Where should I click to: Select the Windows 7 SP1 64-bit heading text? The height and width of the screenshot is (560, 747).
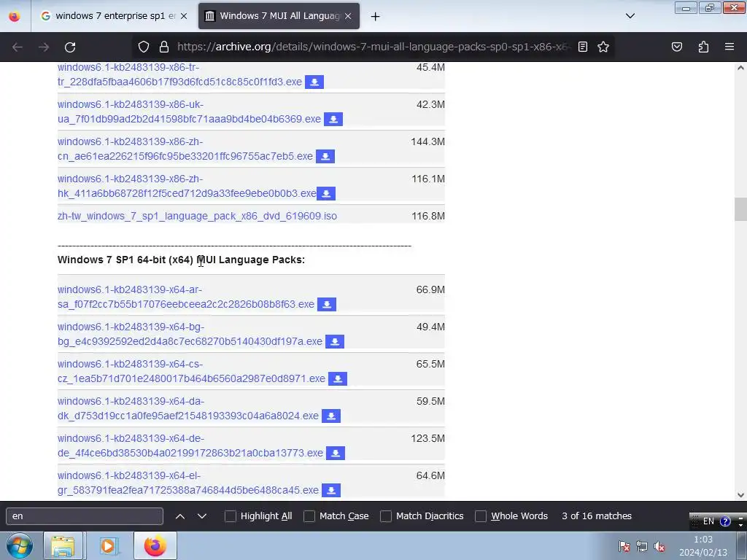181,260
